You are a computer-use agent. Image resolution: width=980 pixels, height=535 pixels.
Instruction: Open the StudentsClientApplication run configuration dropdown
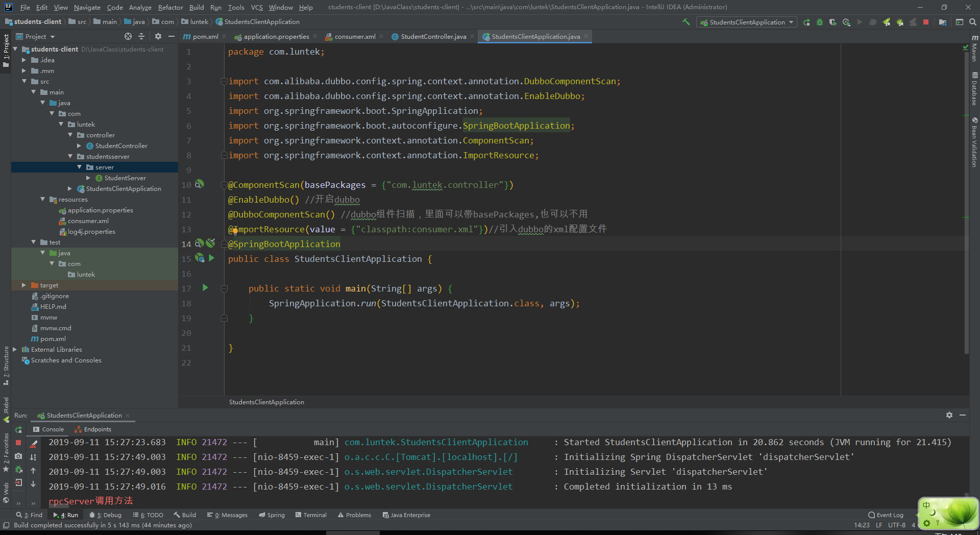click(746, 22)
